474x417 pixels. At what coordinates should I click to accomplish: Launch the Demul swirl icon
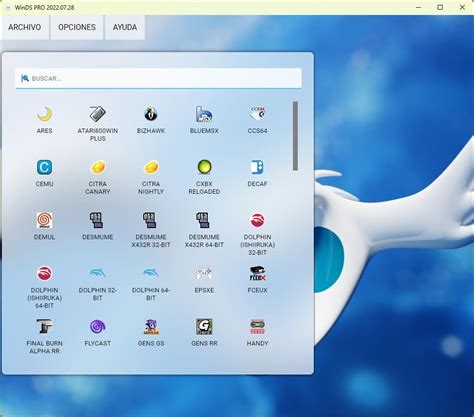[x=44, y=220]
